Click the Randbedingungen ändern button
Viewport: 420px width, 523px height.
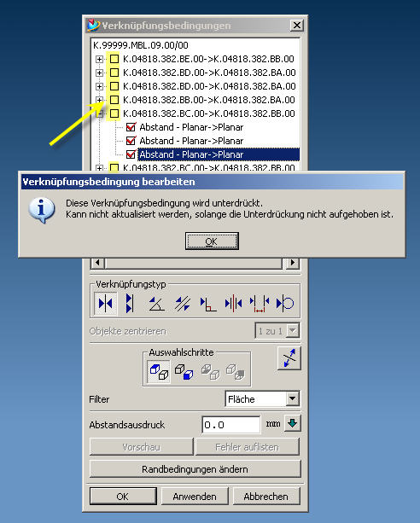point(195,469)
